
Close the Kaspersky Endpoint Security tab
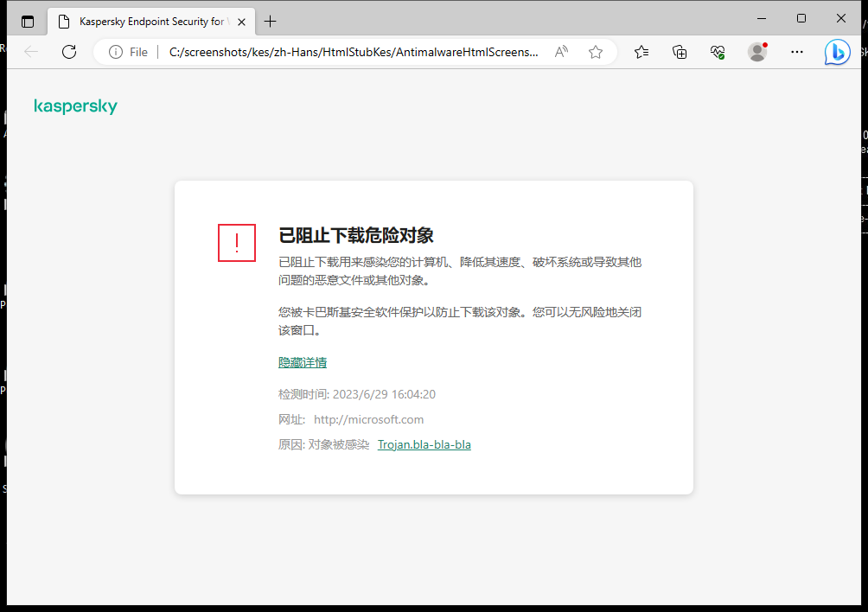click(x=241, y=21)
